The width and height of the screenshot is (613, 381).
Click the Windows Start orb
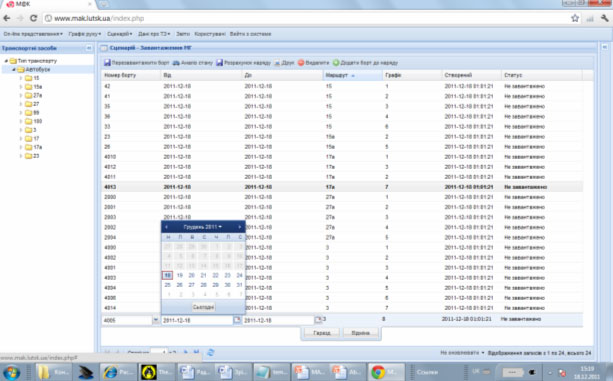point(11,372)
